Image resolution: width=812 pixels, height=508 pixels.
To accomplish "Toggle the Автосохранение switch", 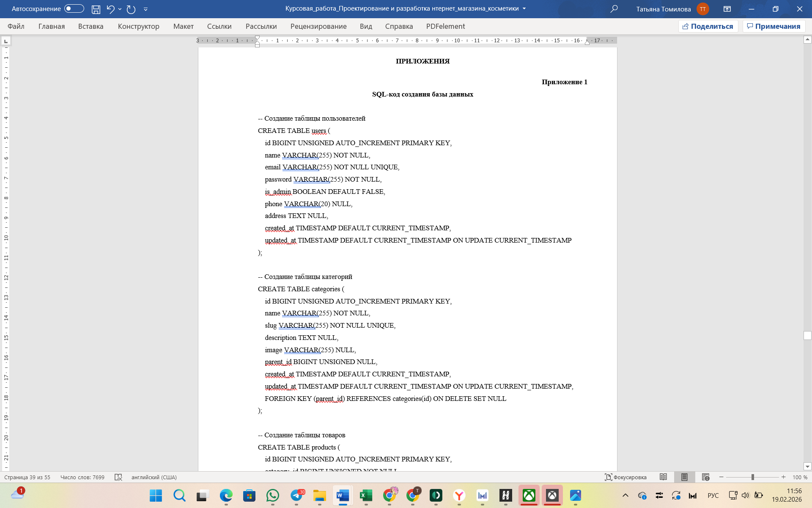I will (x=74, y=9).
